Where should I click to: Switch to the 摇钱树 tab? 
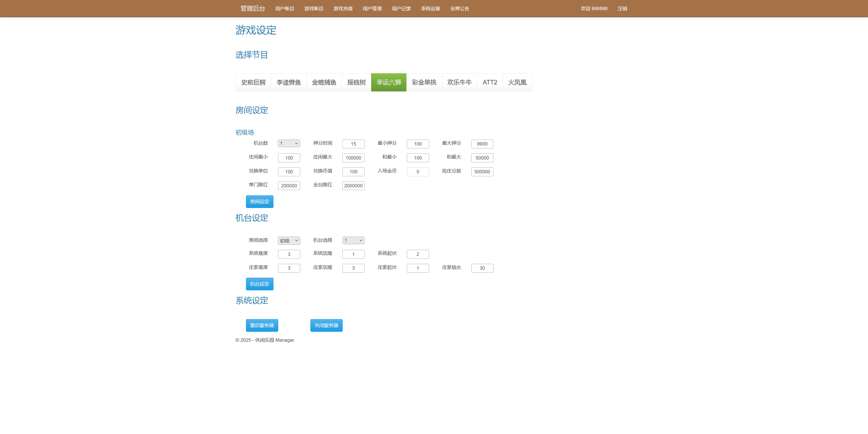tap(356, 82)
